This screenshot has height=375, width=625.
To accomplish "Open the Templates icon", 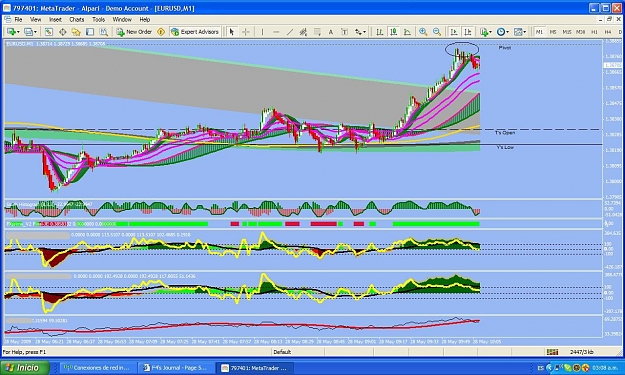I will pos(518,32).
